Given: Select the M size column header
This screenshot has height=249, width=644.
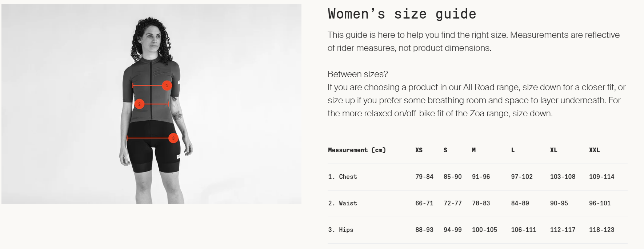Looking at the screenshot, I should click(474, 150).
